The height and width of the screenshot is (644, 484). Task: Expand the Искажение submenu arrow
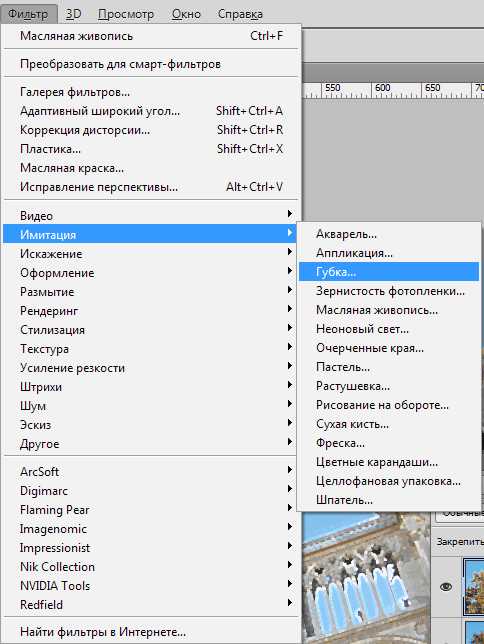pyautogui.click(x=290, y=251)
